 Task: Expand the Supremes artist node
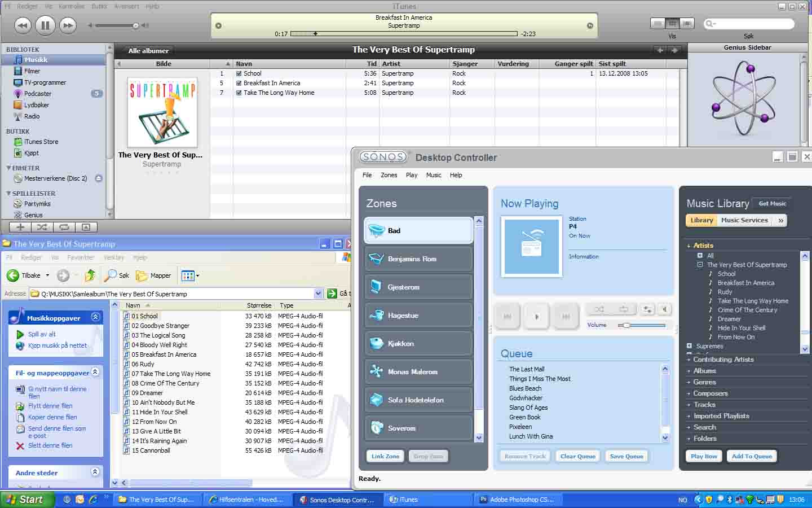689,346
